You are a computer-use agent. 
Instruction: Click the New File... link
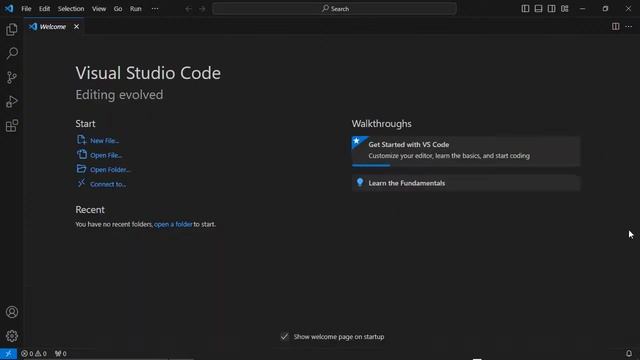(104, 140)
